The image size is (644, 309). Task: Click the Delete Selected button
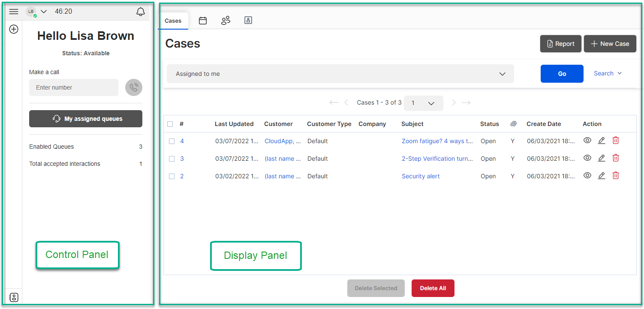click(x=376, y=288)
